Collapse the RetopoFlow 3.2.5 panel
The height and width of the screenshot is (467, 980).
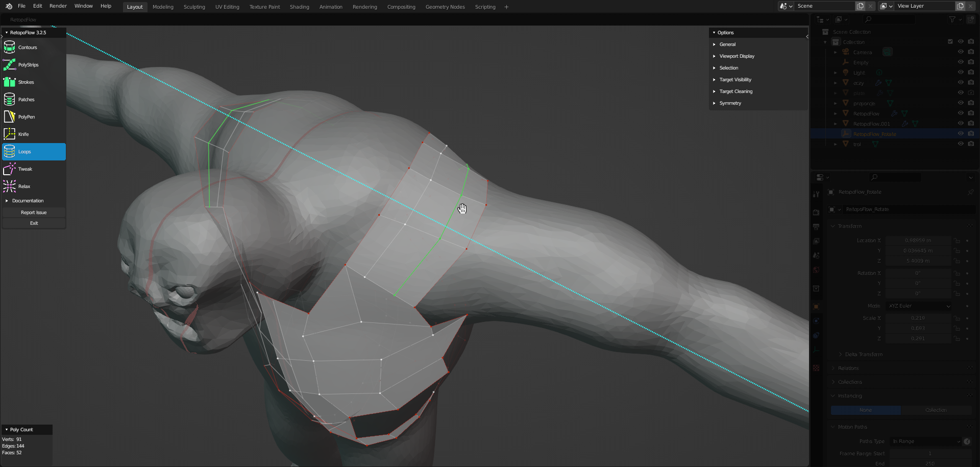click(34, 33)
